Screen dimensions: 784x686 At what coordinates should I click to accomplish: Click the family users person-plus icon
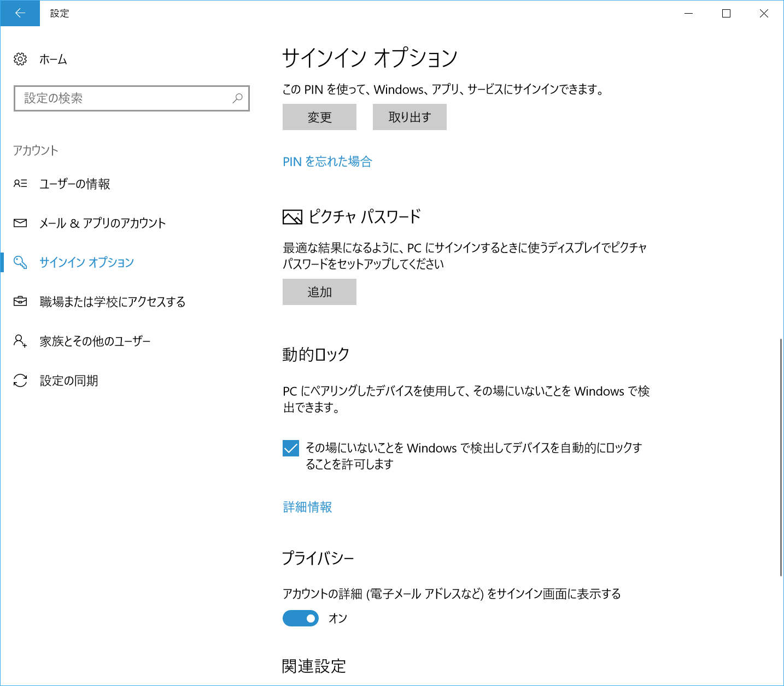20,341
